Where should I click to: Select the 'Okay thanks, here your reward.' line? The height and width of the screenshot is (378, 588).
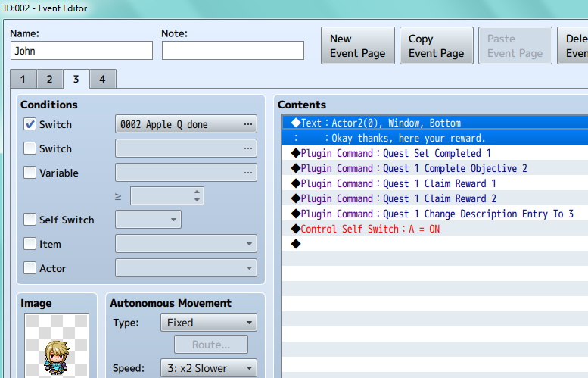pyautogui.click(x=435, y=138)
